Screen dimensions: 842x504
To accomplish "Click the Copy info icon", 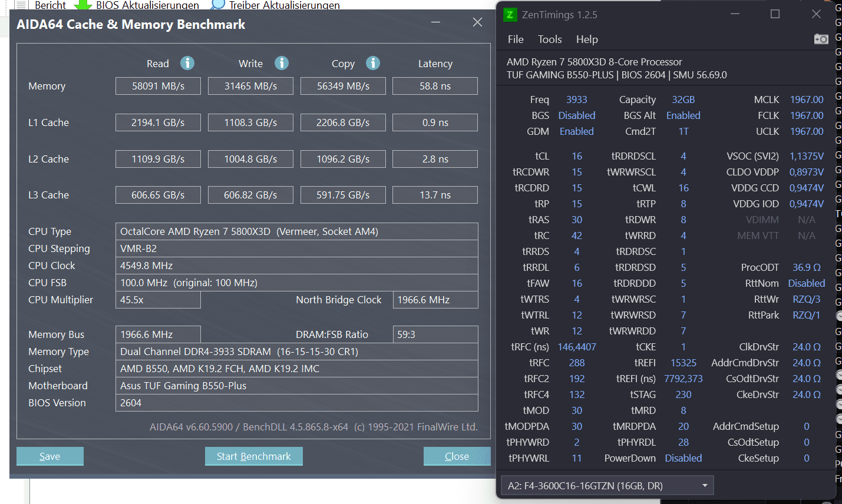I will coord(373,63).
